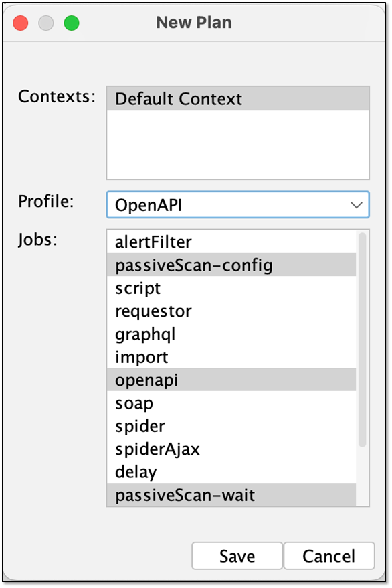Select the spiderAjax job entry
The width and height of the screenshot is (392, 588).
231,449
